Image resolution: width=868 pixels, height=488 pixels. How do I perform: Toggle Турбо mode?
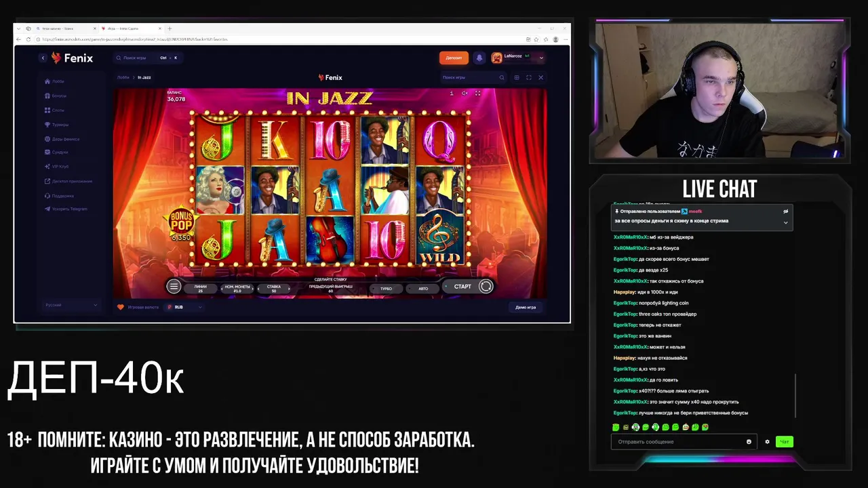point(386,289)
